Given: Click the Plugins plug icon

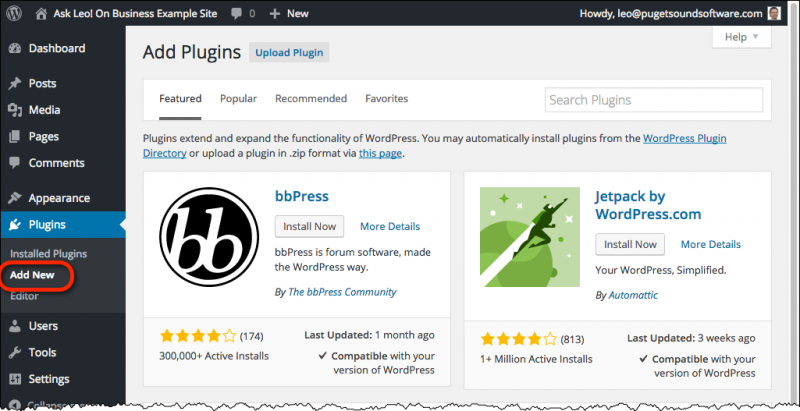Looking at the screenshot, I should pyautogui.click(x=15, y=224).
